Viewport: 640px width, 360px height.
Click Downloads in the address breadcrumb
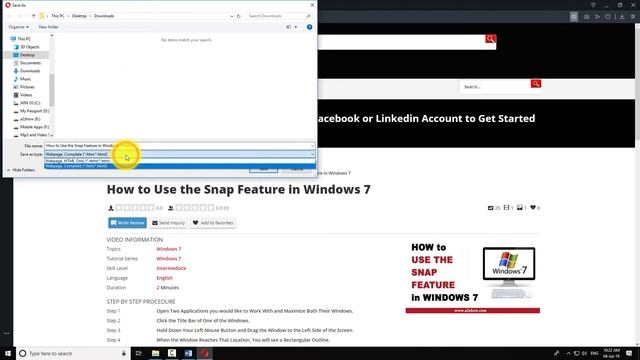pos(104,16)
